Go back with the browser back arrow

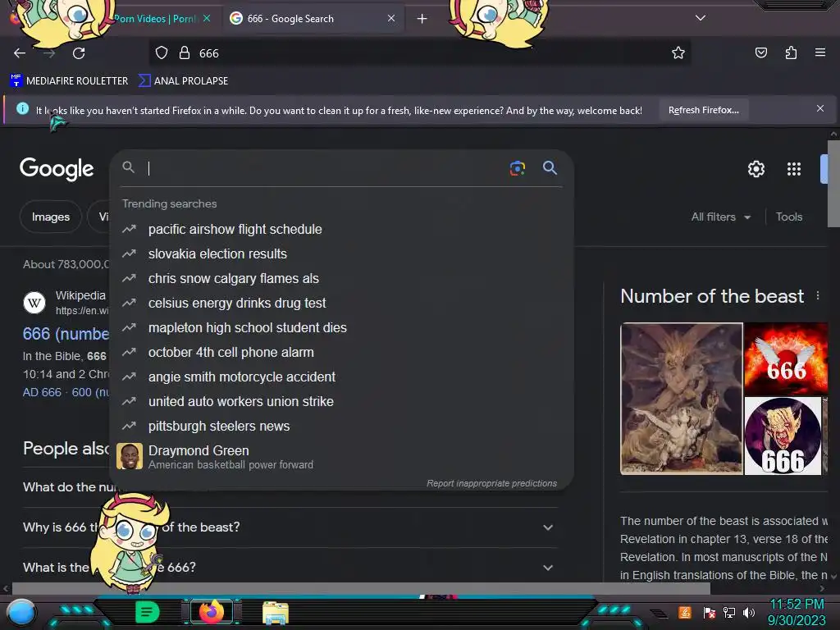tap(20, 53)
